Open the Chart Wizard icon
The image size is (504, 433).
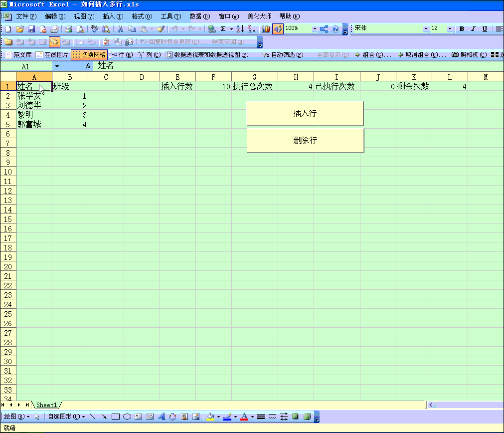(x=266, y=29)
